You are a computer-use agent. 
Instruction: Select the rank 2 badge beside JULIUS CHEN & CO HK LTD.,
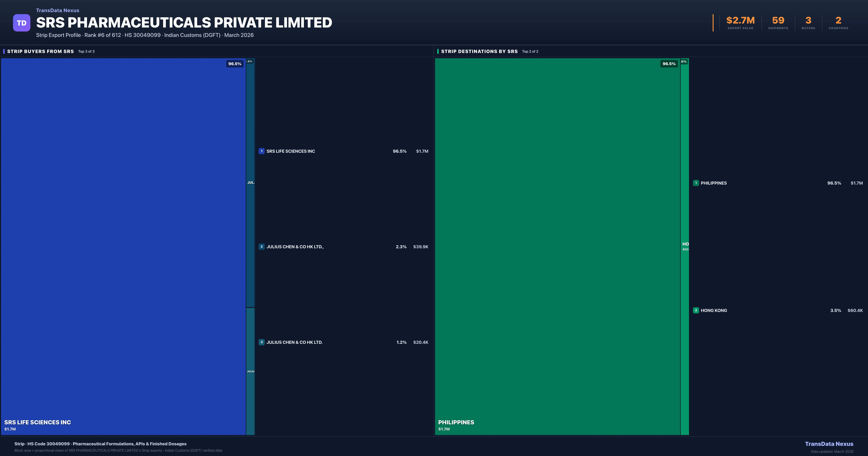pos(262,247)
